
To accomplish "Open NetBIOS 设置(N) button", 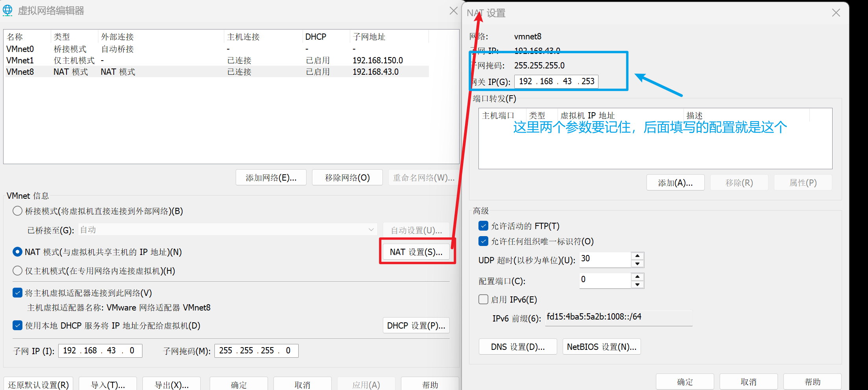I will (x=602, y=347).
